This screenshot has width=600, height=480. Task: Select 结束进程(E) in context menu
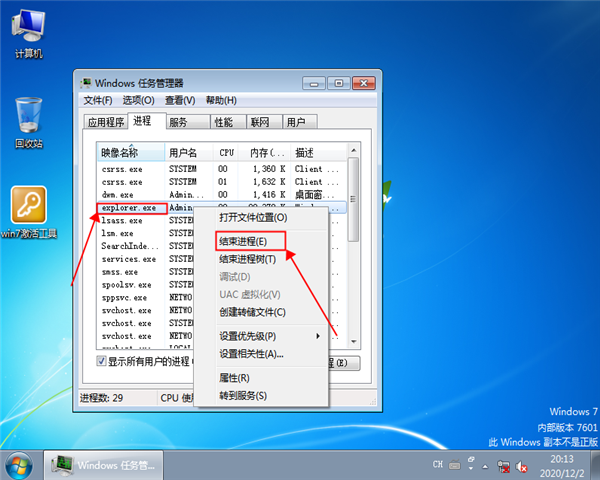243,241
